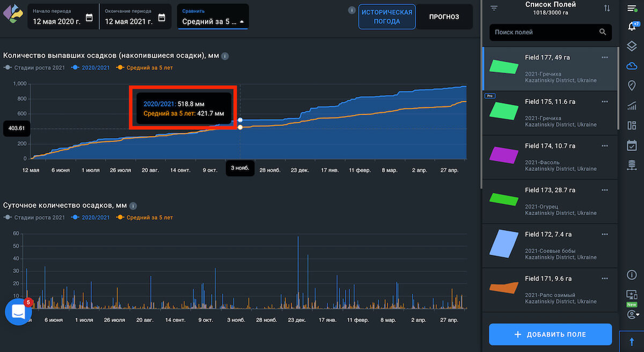Open the notifications bell in the sidebar
Image resolution: width=644 pixels, height=352 pixels.
[x=632, y=26]
